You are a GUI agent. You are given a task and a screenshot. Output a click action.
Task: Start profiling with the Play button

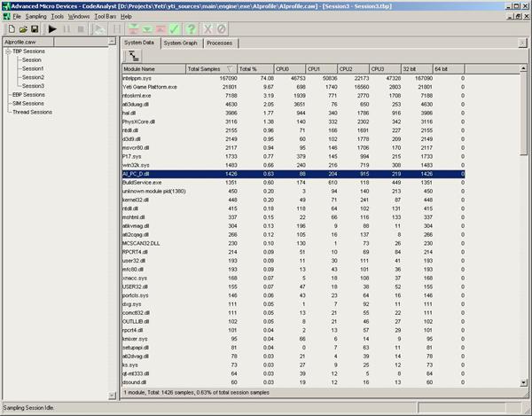52,29
